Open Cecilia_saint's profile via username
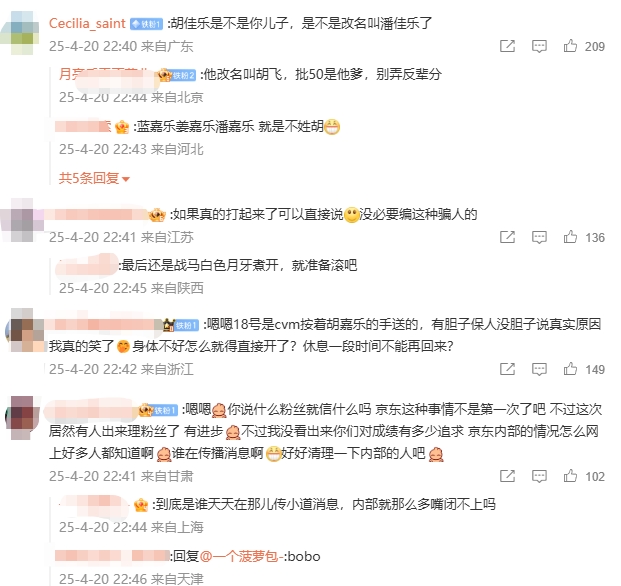The height and width of the screenshot is (586, 621). click(87, 23)
